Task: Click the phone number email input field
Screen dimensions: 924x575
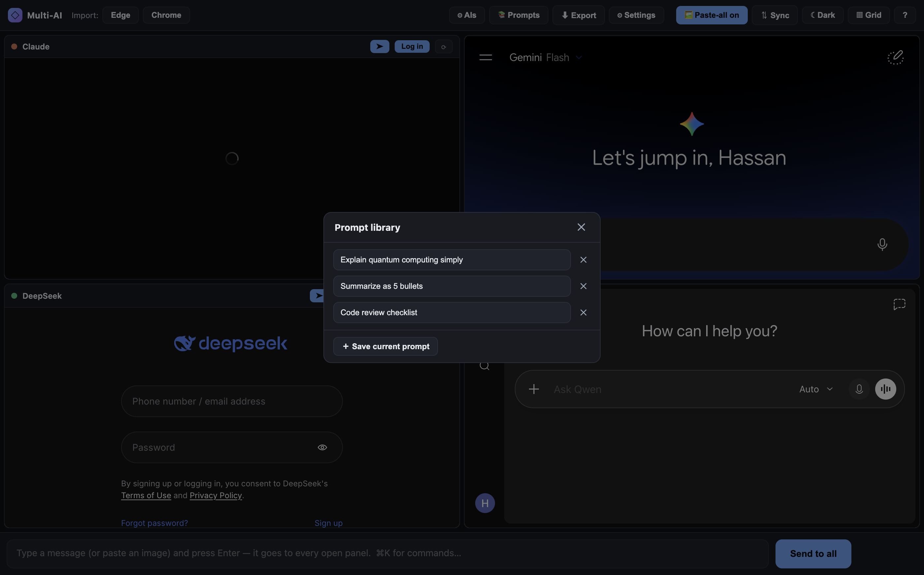Action: (232, 401)
